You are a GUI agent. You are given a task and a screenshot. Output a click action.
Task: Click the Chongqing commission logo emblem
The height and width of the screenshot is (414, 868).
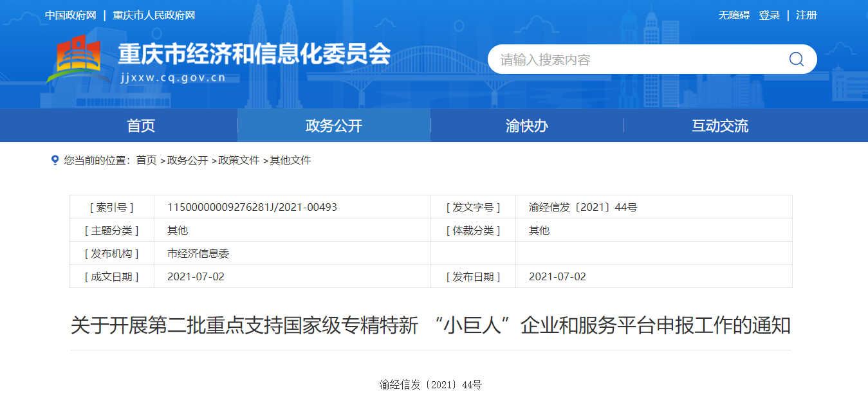click(x=74, y=59)
